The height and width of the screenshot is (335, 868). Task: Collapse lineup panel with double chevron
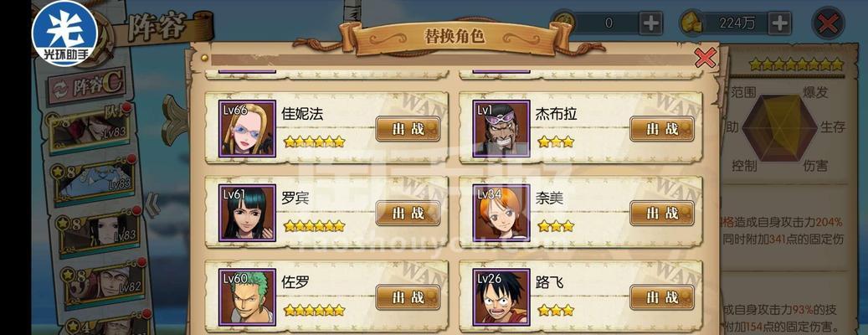pyautogui.click(x=152, y=206)
